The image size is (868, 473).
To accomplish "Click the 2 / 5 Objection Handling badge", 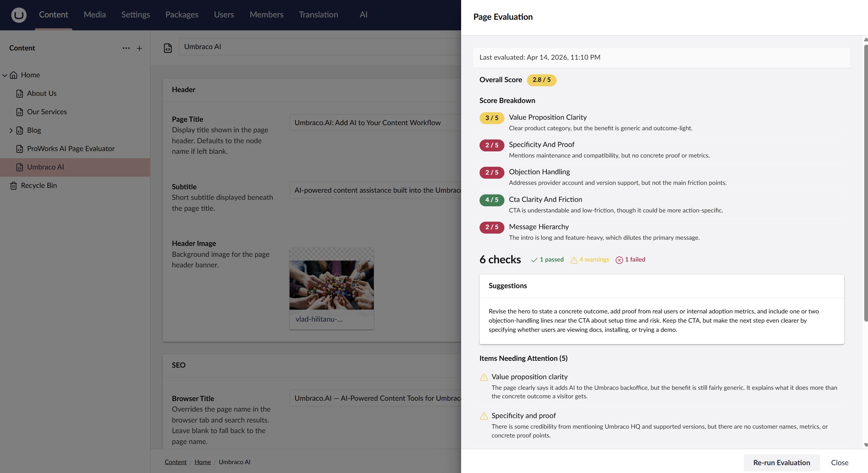I will pos(492,173).
